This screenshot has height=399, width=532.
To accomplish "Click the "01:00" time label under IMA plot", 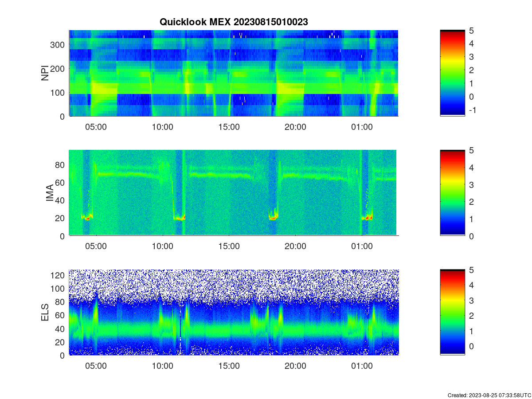I will [x=362, y=246].
